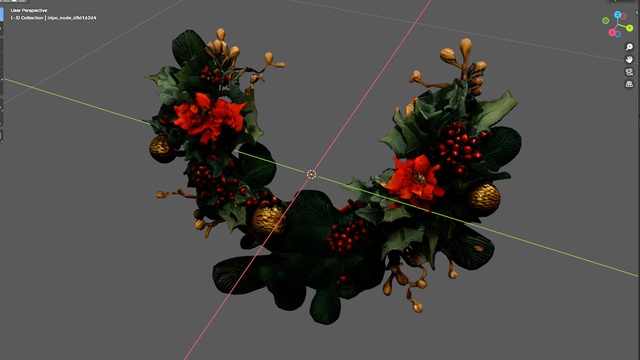Expand the sidebar with the corner arrow
The height and width of the screenshot is (360, 640).
pyautogui.click(x=637, y=13)
